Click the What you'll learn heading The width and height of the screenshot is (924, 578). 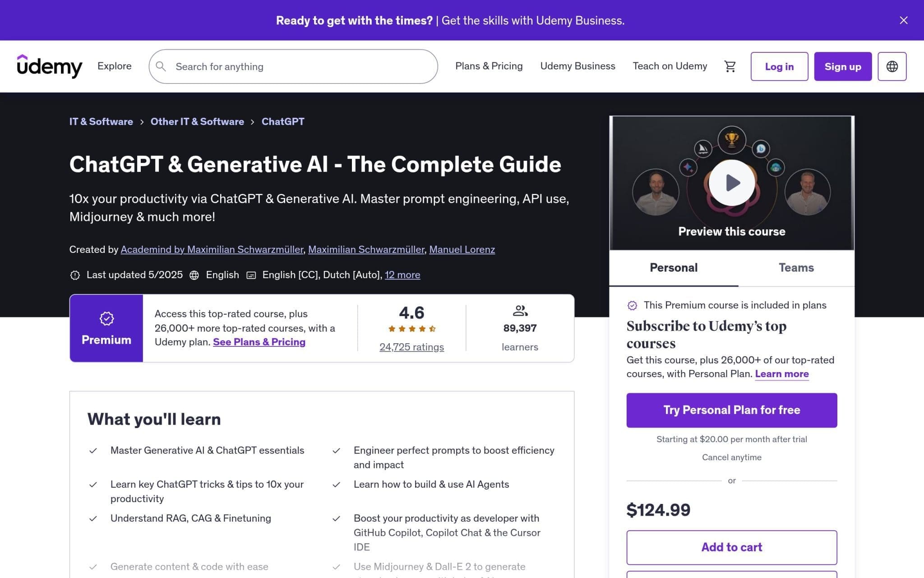click(x=154, y=420)
